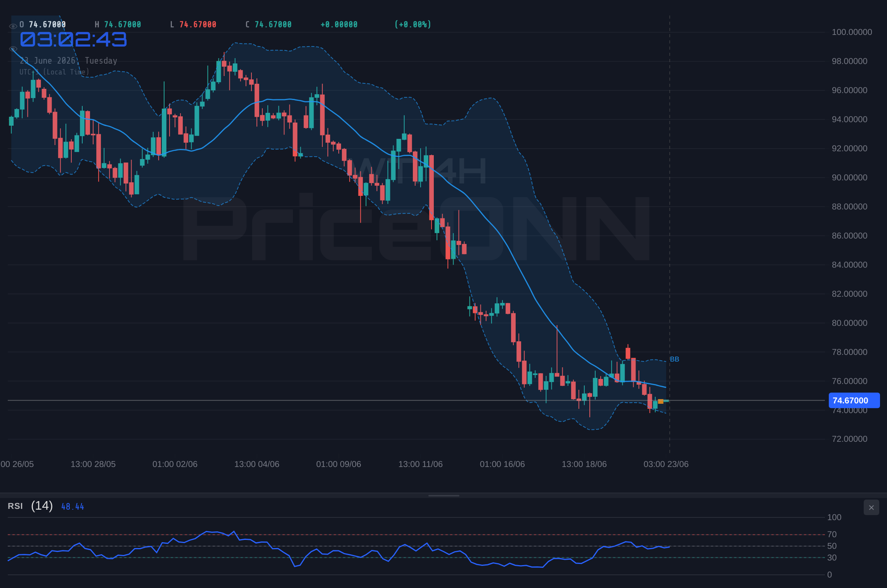Click the 13:00 04/06 time axis label

pos(257,464)
